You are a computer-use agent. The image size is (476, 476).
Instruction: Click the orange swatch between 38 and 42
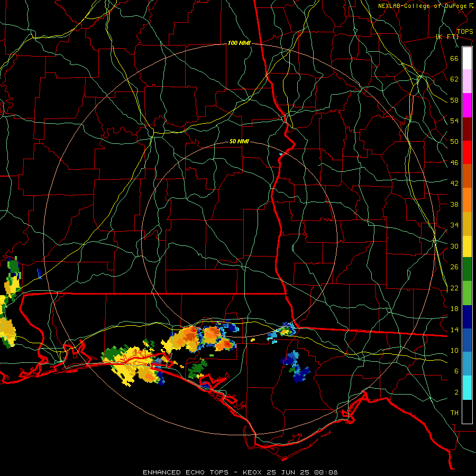467,200
